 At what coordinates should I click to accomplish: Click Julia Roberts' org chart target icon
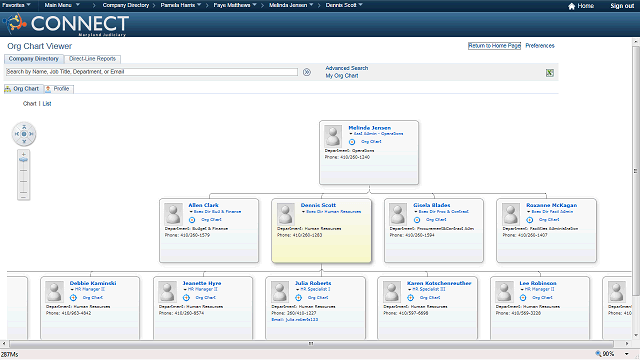click(x=298, y=298)
